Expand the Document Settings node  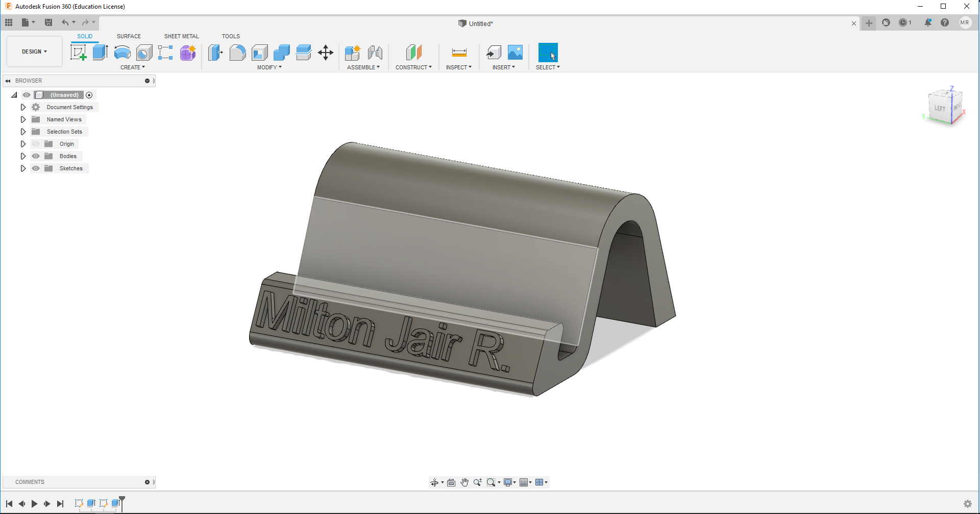click(23, 107)
